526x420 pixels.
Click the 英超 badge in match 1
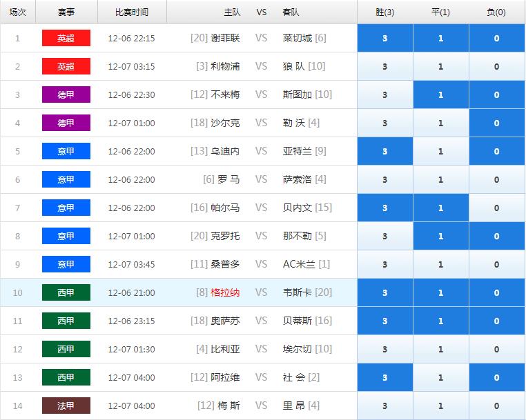click(x=66, y=38)
